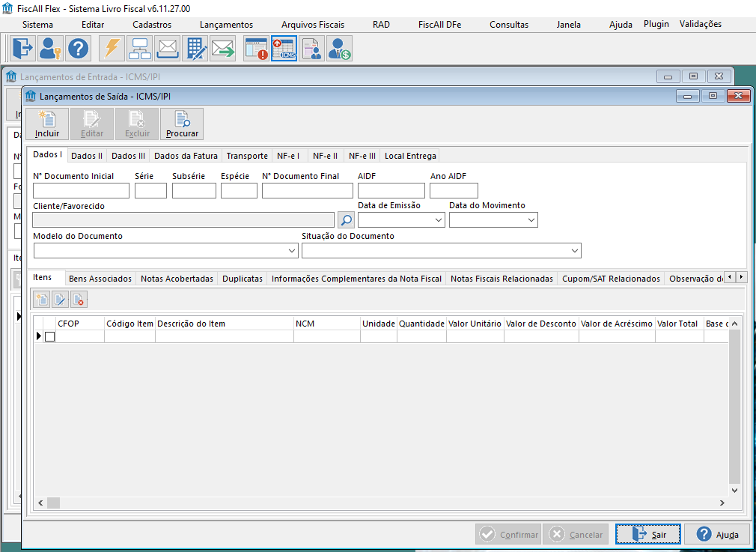This screenshot has height=552, width=756.
Task: Click the Procurar button
Action: 181,123
